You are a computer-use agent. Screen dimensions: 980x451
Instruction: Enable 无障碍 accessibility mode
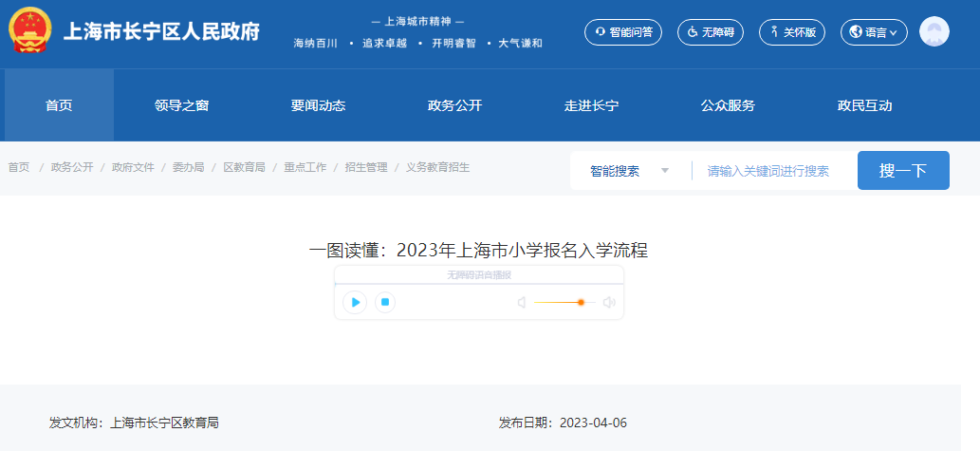click(x=711, y=32)
